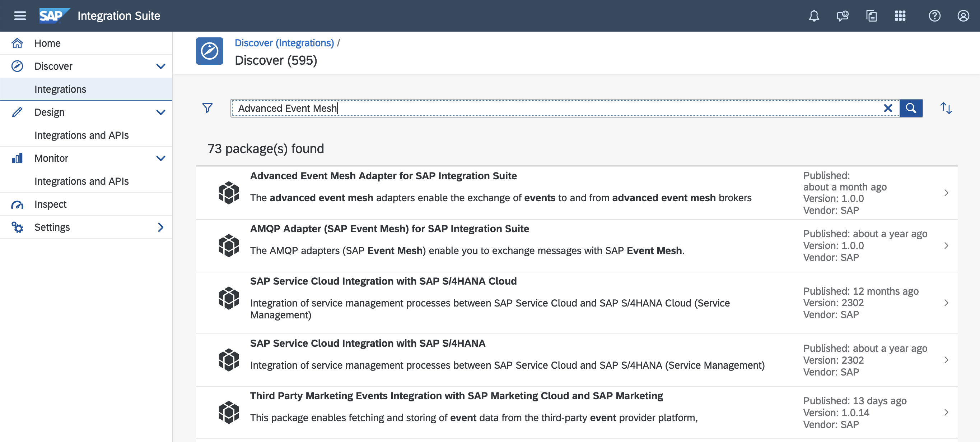Collapse the Design section chevron
This screenshot has height=442, width=980.
(x=160, y=112)
